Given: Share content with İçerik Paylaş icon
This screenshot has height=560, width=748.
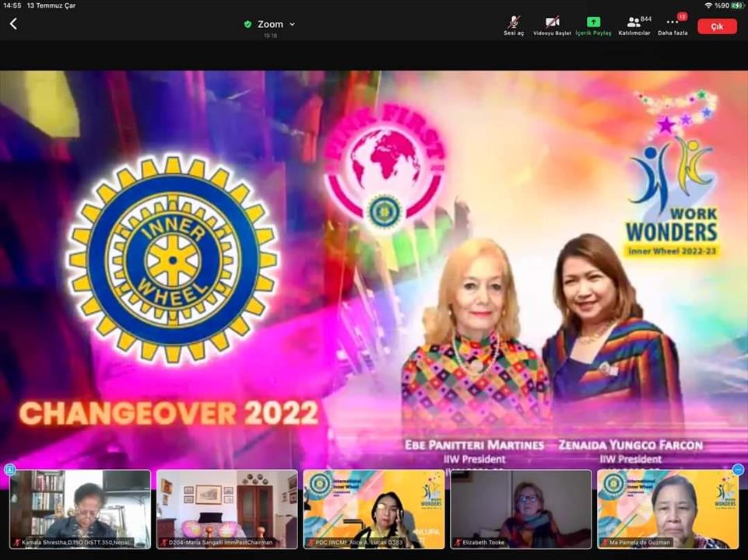Looking at the screenshot, I should [x=593, y=22].
